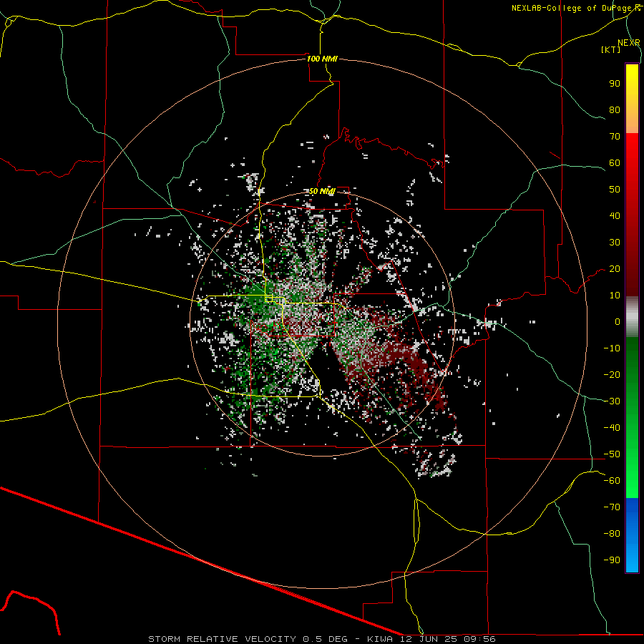The width and height of the screenshot is (644, 644).
Task: Click the -30 value on velocity scale
Action: (x=612, y=401)
